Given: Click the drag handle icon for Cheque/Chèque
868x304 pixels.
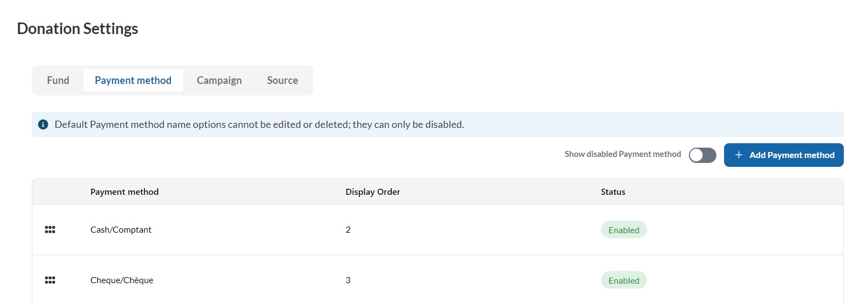Looking at the screenshot, I should [x=50, y=280].
